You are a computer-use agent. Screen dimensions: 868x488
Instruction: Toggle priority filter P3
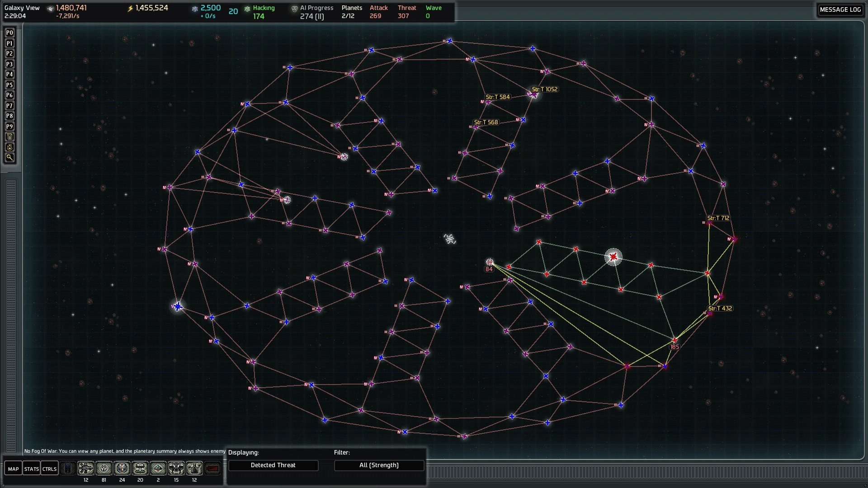click(9, 64)
